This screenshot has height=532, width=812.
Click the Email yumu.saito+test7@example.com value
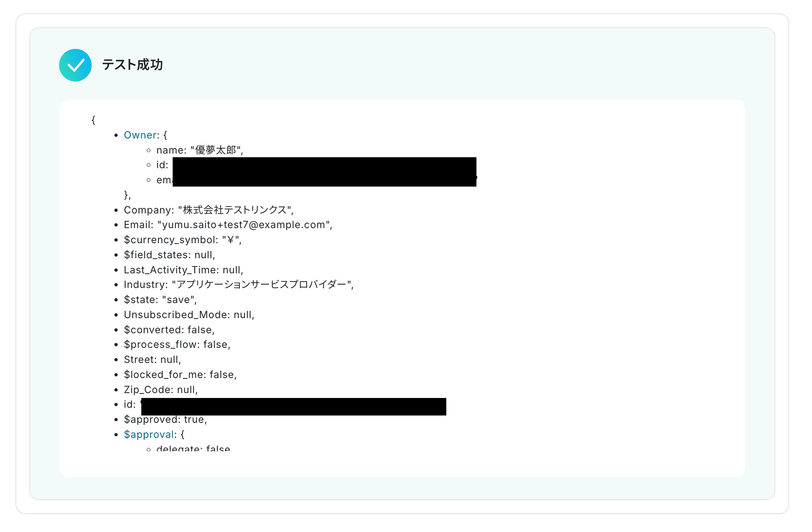(x=244, y=225)
